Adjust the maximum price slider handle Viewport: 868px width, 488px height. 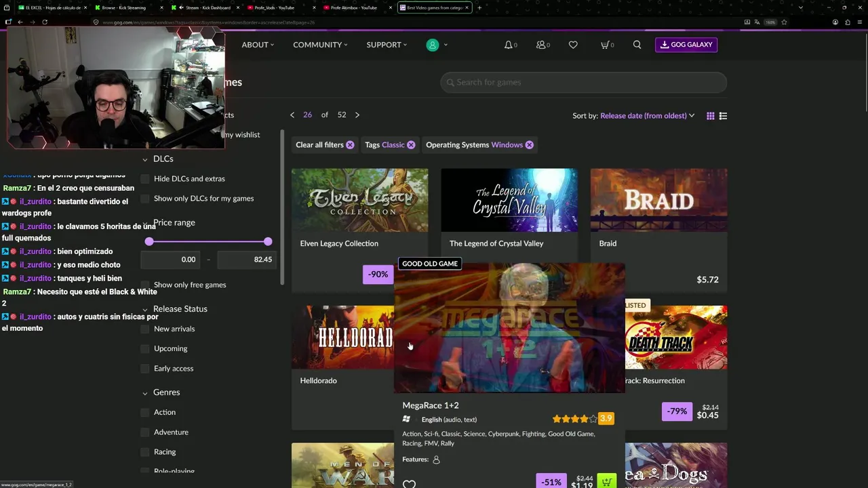[x=268, y=241]
